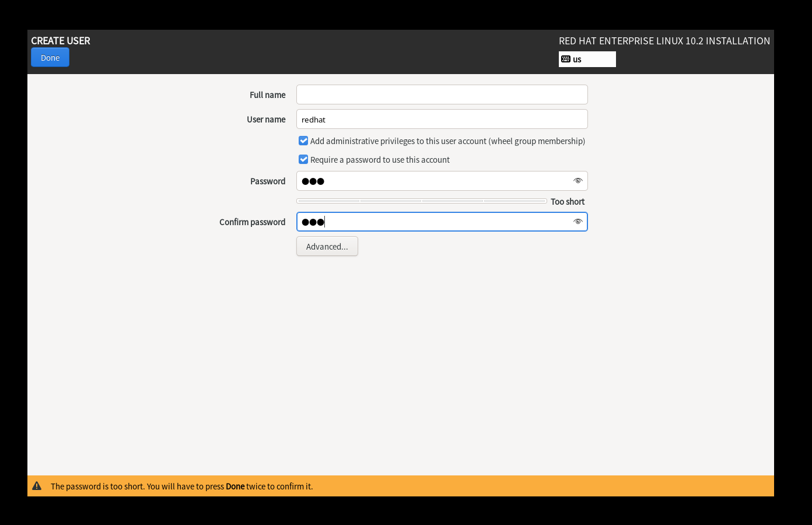Click the Full name label
The width and height of the screenshot is (812, 525).
[x=268, y=95]
